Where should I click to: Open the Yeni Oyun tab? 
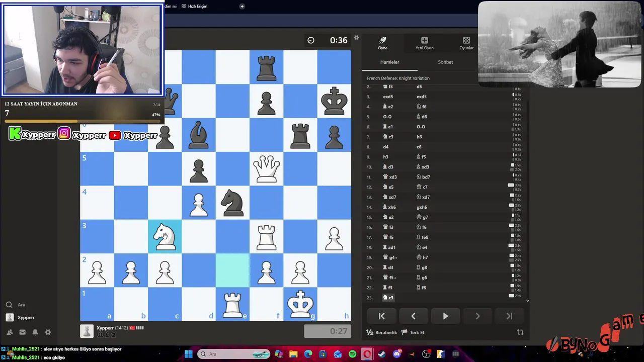pos(424,43)
